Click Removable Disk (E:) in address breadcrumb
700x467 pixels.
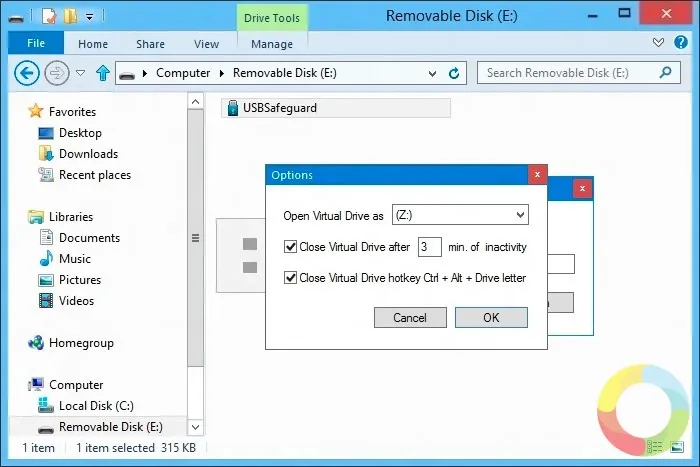pyautogui.click(x=285, y=73)
